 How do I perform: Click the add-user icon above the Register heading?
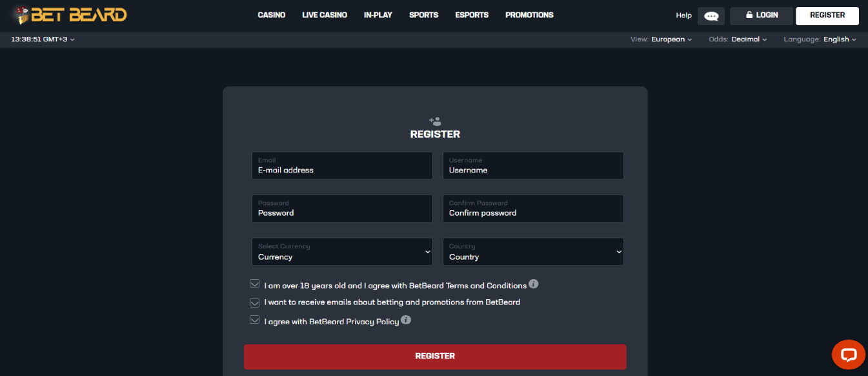[x=435, y=121]
